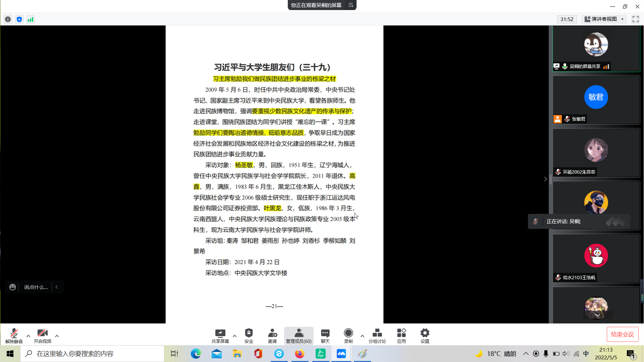The height and width of the screenshot is (362, 644).
Task: Click the 结束会议 end meeting button
Action: (622, 334)
